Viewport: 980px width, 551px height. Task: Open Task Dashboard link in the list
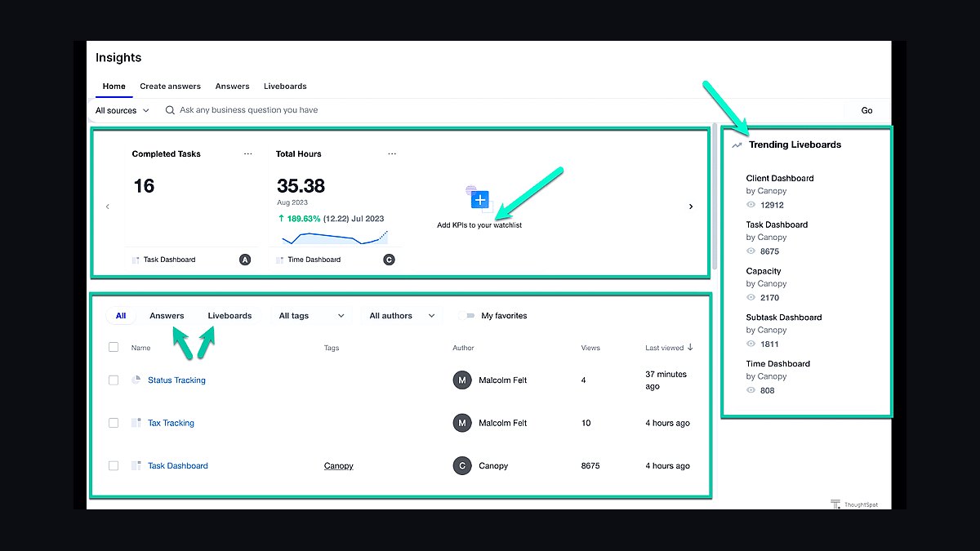(178, 466)
